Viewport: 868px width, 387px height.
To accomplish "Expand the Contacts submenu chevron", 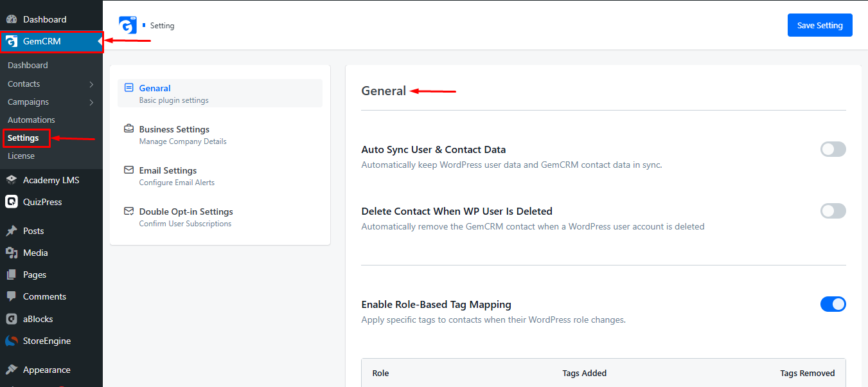I will (91, 84).
